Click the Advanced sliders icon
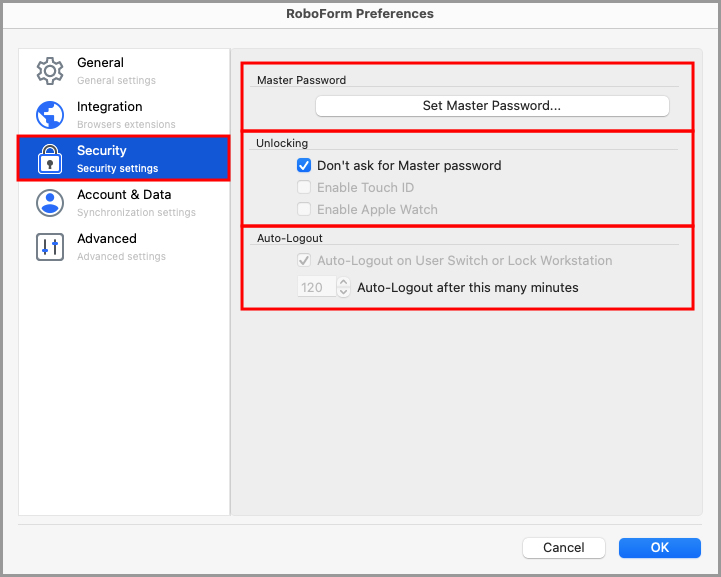 click(50, 247)
